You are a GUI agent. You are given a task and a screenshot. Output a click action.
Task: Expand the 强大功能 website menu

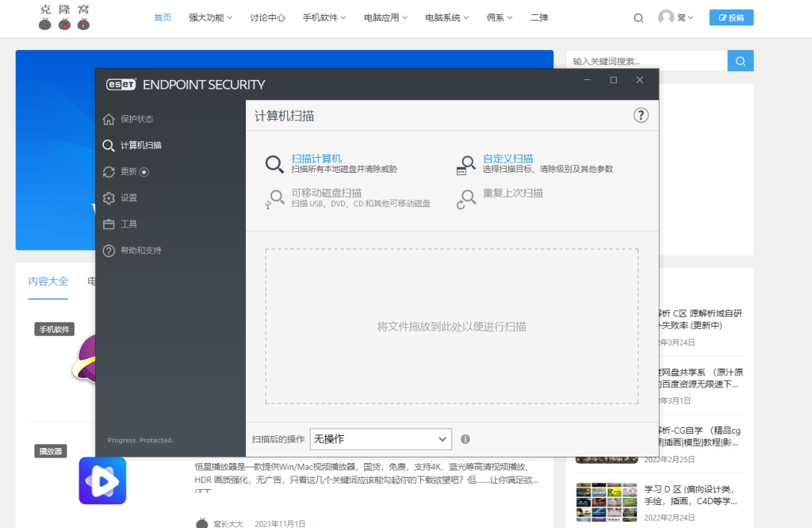(209, 17)
